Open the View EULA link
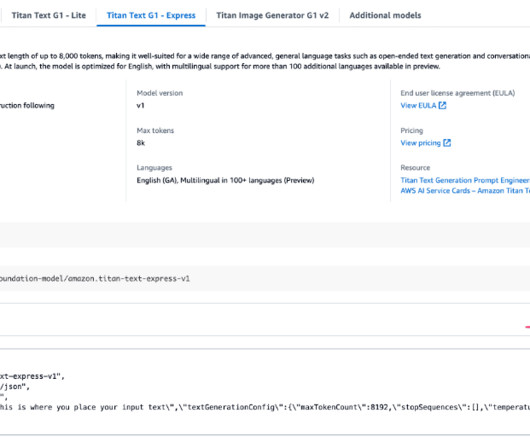The image size is (530, 442). [418, 105]
